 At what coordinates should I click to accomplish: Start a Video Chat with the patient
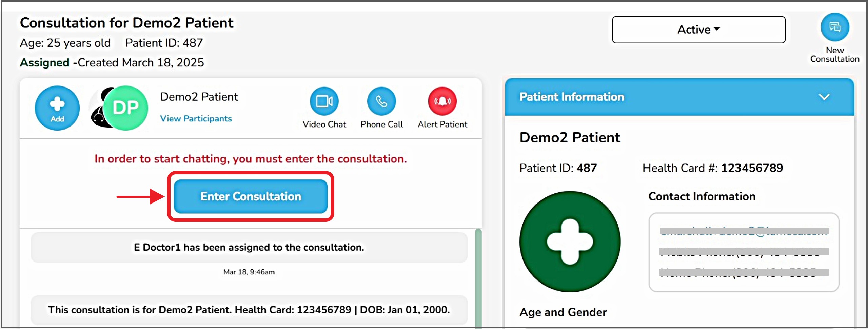(324, 101)
